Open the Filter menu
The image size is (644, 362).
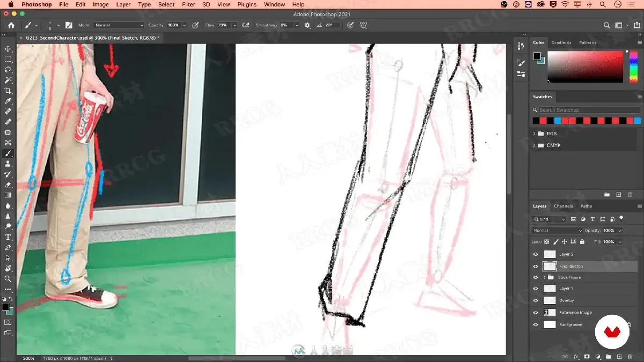point(188,4)
